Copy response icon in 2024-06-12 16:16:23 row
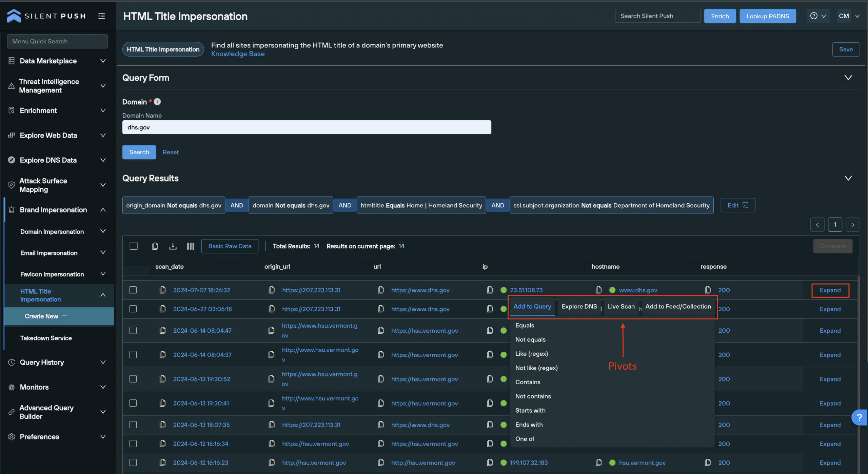Image resolution: width=868 pixels, height=474 pixels. coord(708,462)
